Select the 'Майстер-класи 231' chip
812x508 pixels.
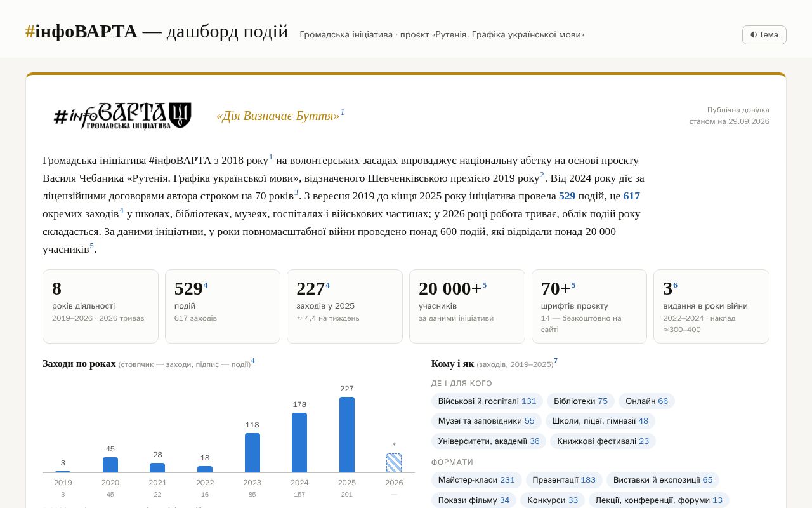(x=476, y=479)
